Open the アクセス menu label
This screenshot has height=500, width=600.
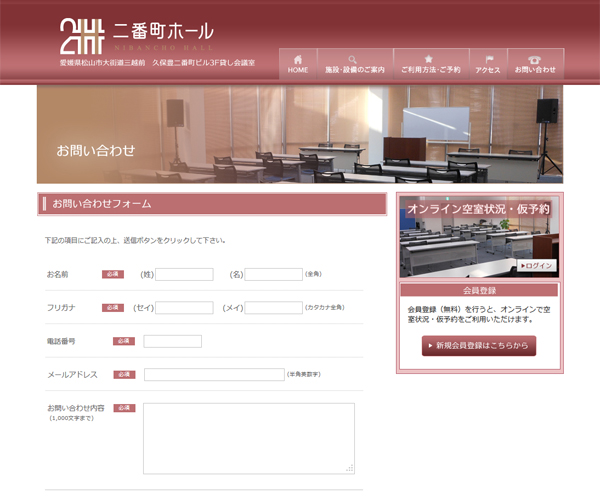(488, 70)
